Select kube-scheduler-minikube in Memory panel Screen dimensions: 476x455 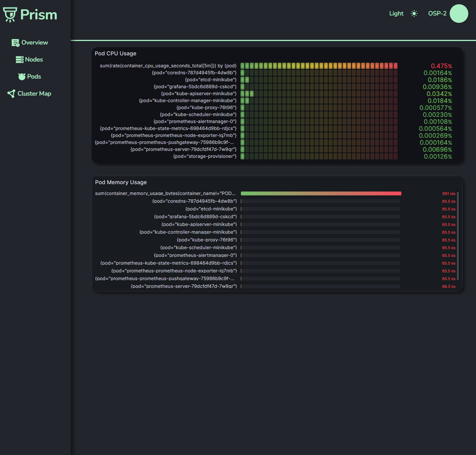coord(199,248)
